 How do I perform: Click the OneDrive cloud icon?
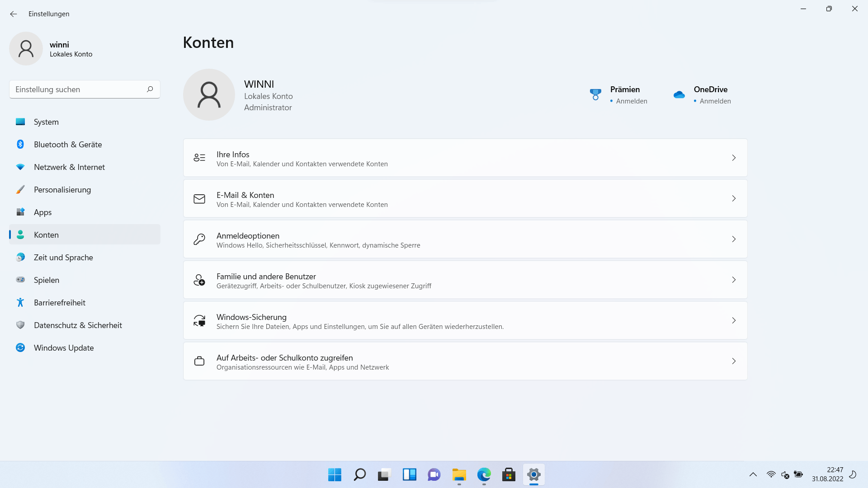coord(679,94)
